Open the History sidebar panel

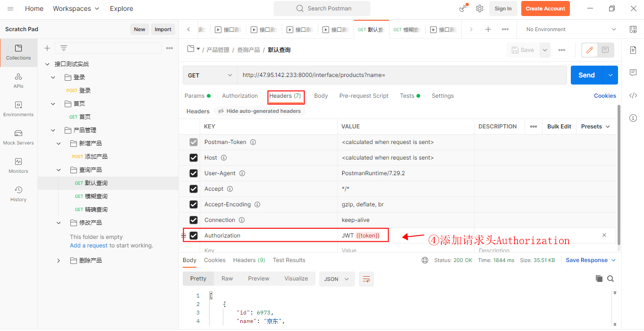tap(18, 194)
